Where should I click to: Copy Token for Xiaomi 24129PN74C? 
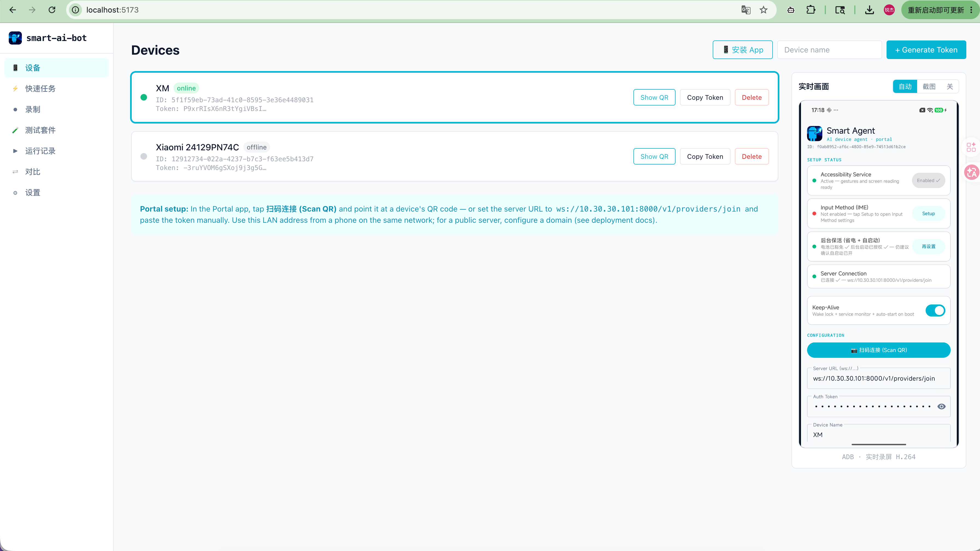coord(705,156)
